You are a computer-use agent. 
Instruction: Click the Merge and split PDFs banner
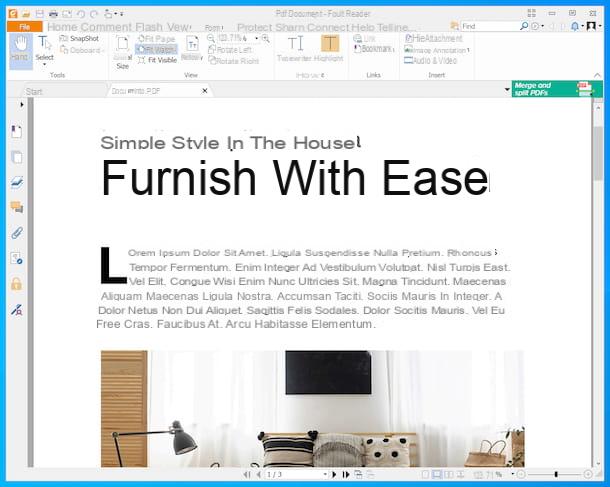point(557,89)
